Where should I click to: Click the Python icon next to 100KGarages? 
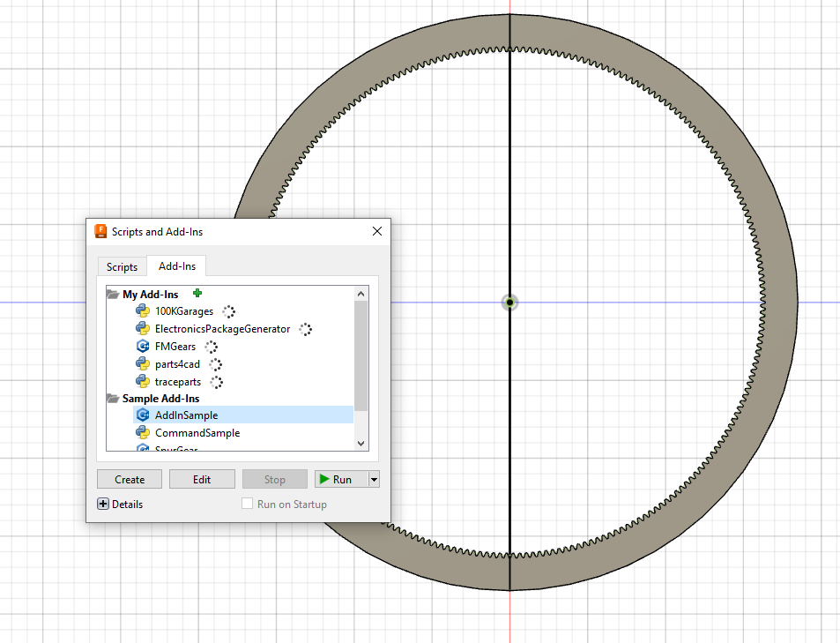pos(142,311)
